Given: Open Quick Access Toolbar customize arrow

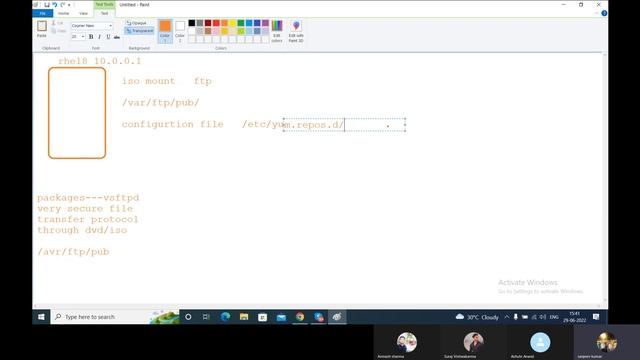Looking at the screenshot, I should click(x=69, y=5).
